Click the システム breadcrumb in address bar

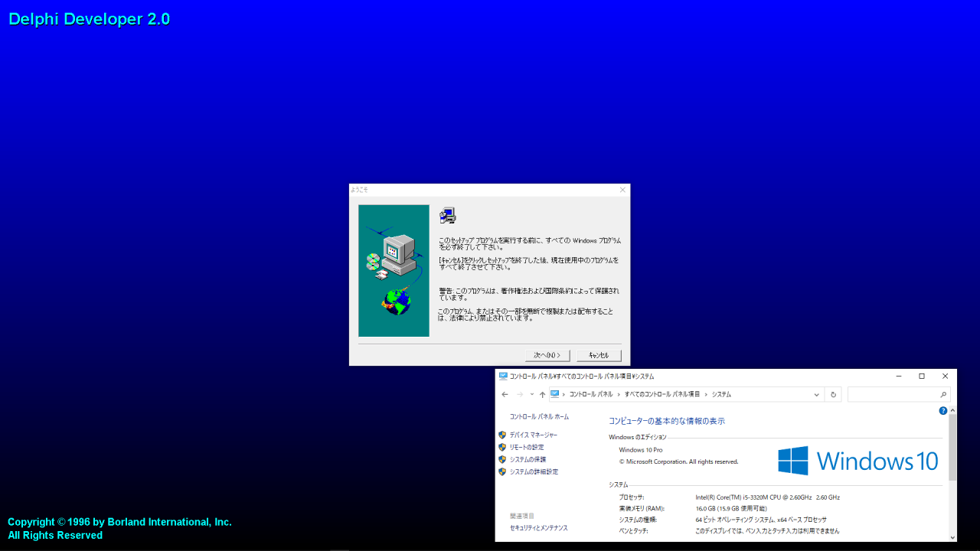coord(721,395)
